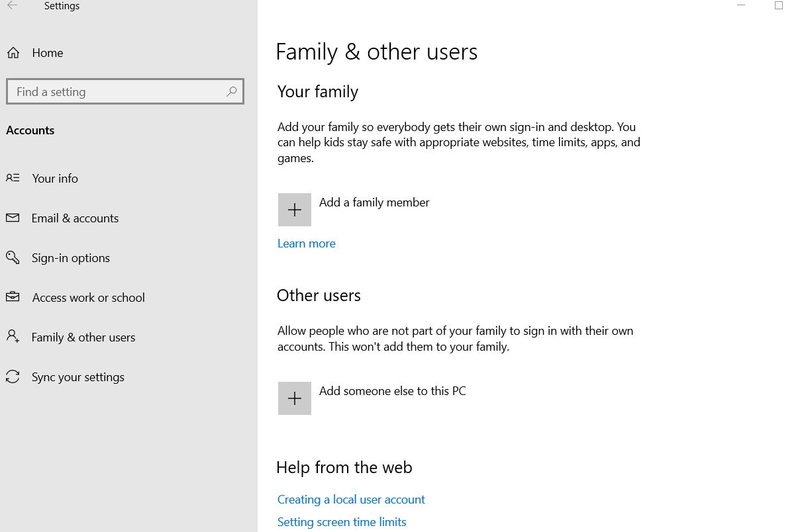Open the Home settings page
The image size is (804, 532).
pyautogui.click(x=48, y=53)
